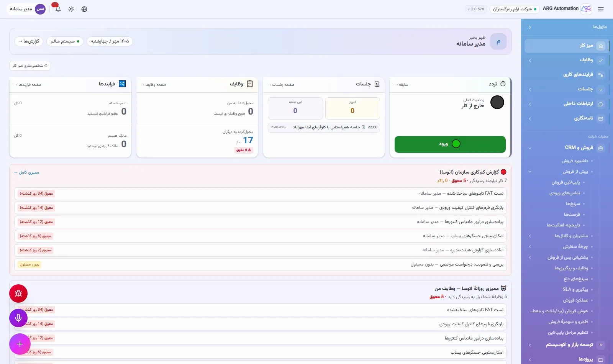Click the وظایف checkmark icon in sidebar

pos(600,60)
